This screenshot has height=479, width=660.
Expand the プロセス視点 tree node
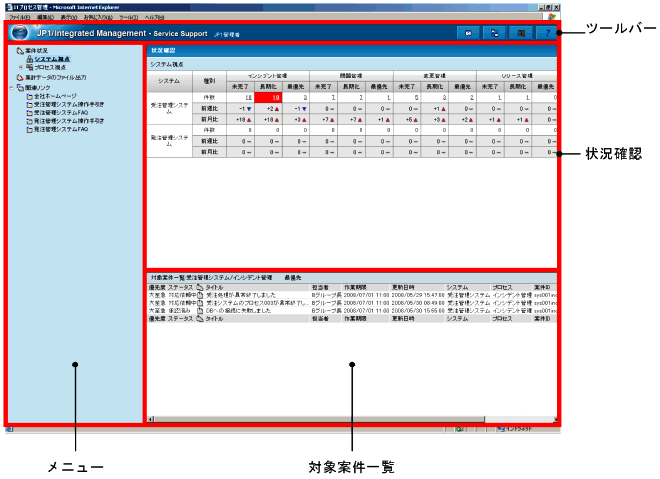[21, 67]
